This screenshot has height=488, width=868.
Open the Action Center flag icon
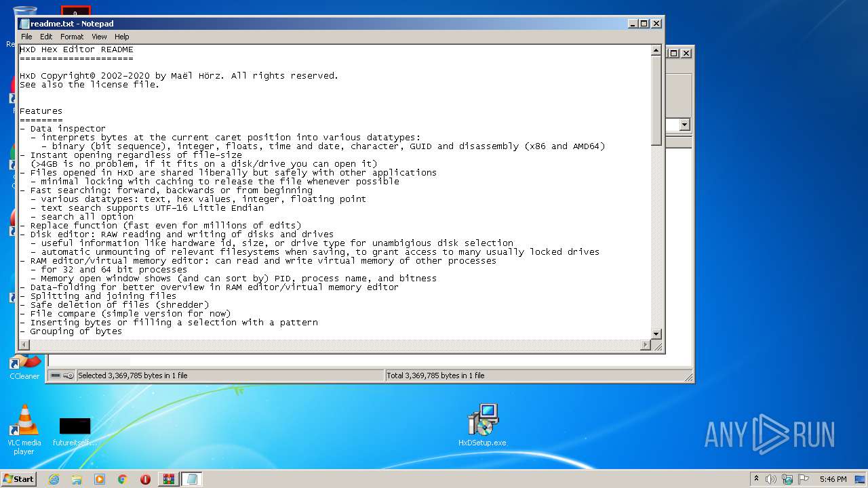[804, 479]
